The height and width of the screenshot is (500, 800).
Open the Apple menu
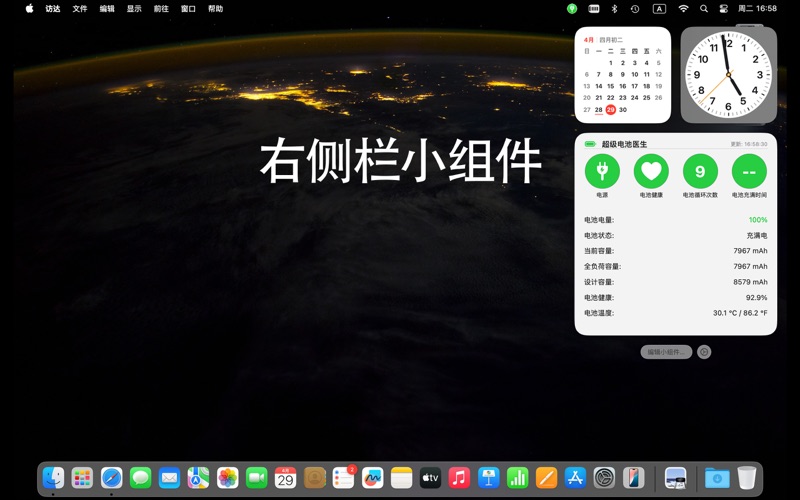coord(30,9)
